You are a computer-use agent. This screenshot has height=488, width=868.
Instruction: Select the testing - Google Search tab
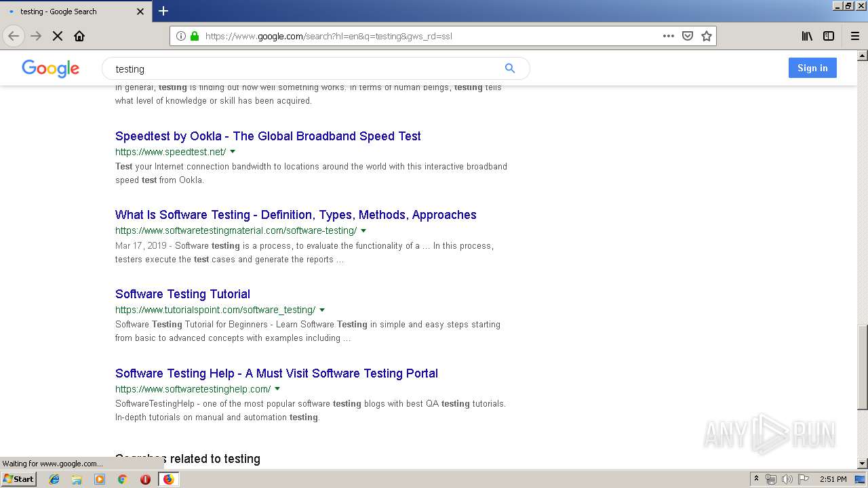click(75, 11)
